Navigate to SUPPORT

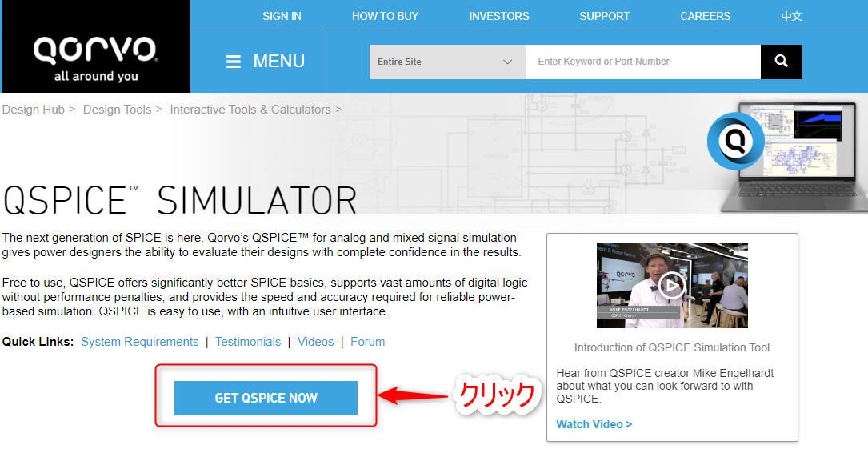tap(604, 16)
